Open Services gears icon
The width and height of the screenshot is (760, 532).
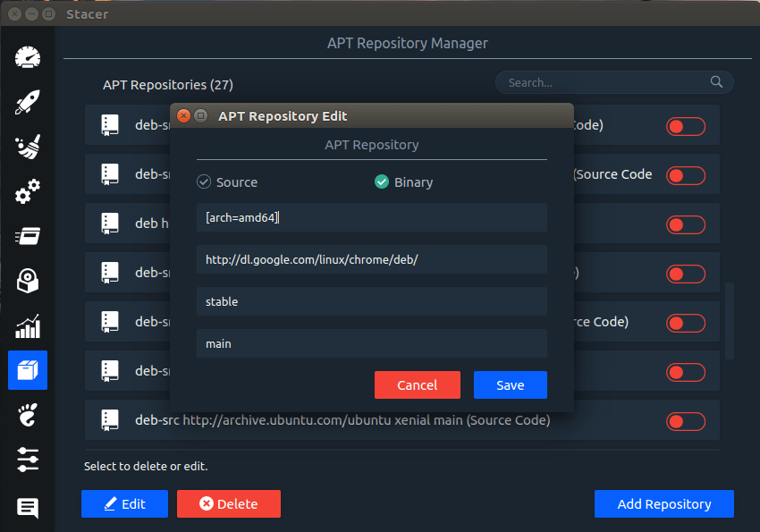[x=28, y=191]
